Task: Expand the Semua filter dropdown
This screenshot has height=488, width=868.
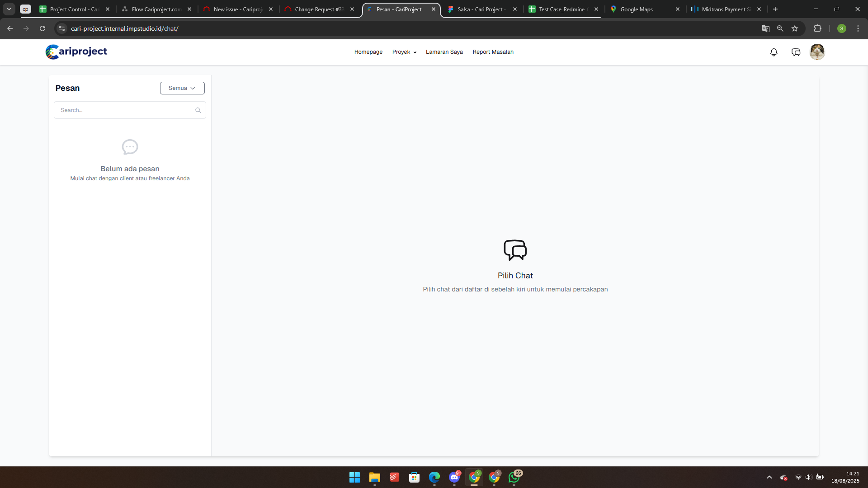Action: (182, 88)
